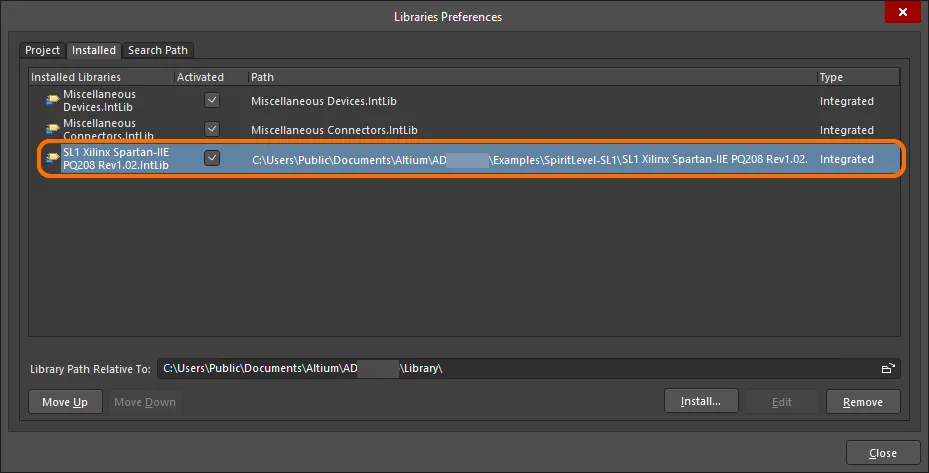Click the Path column header
Viewport: 929px width, 473px height.
tap(533, 77)
